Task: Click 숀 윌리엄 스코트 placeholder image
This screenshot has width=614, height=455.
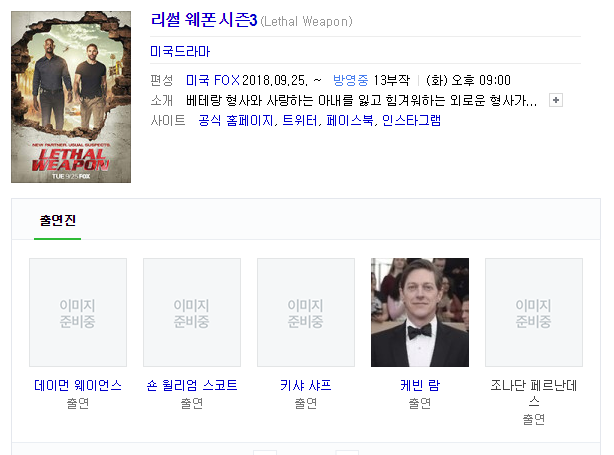Action: click(x=192, y=312)
